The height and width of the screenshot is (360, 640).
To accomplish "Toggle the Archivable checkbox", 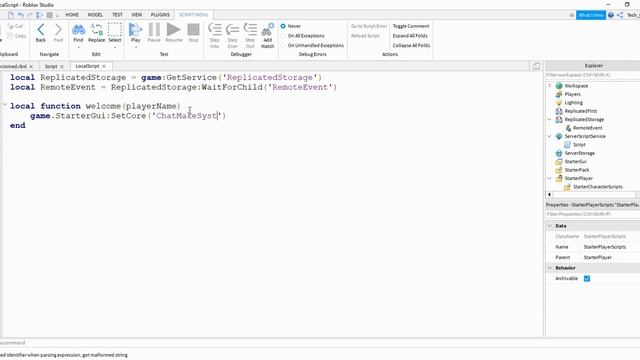I will 587,278.
